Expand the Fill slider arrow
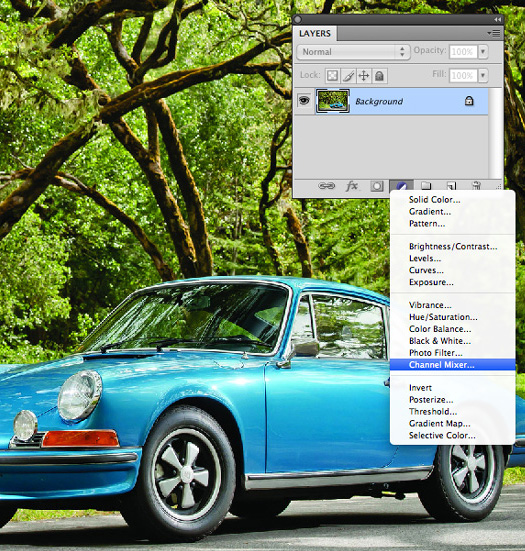Viewport: 525px width, 551px height. [x=483, y=75]
